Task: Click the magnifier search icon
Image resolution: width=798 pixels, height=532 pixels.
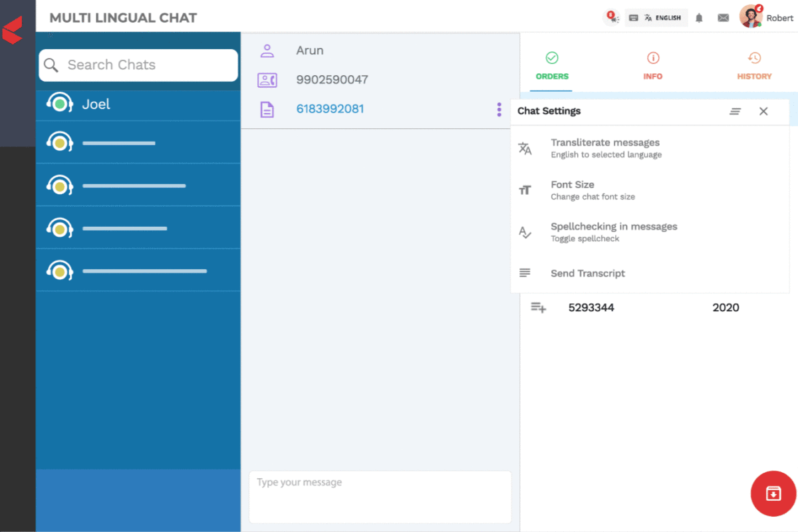Action: (51, 65)
